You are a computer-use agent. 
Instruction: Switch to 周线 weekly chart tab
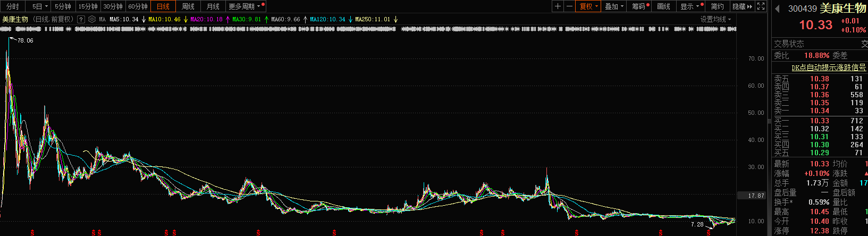[x=188, y=6]
